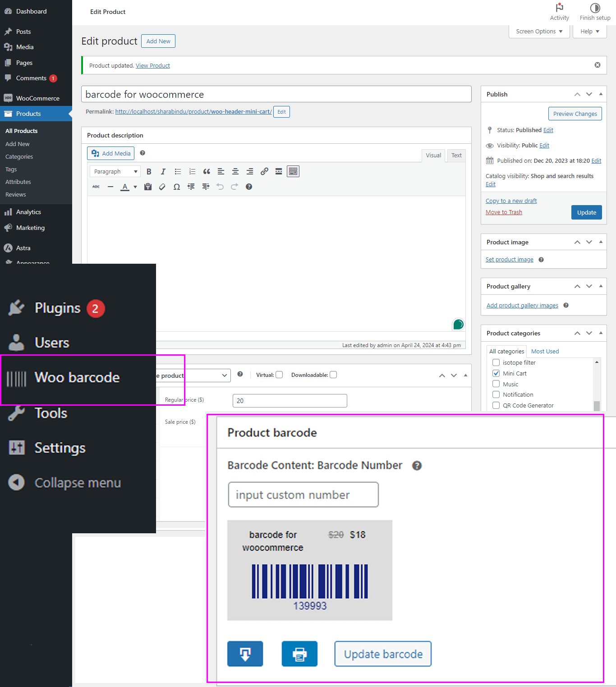Enable the Virtual product checkbox
Viewport: 616px width, 687px height.
pos(279,375)
